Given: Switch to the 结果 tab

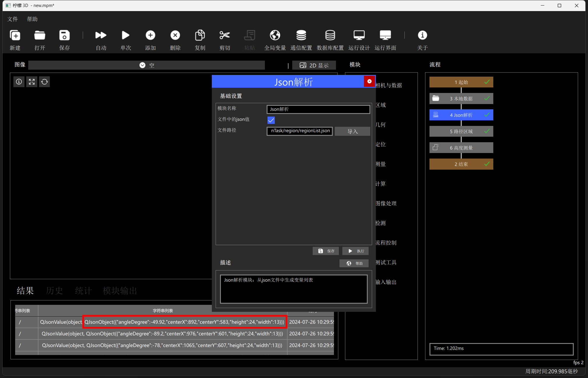Looking at the screenshot, I should tap(25, 291).
